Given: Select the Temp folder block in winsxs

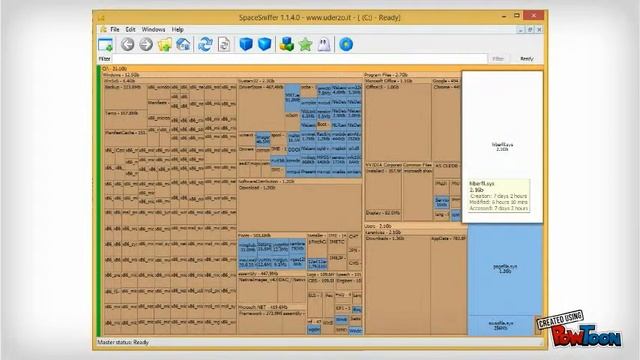Looking at the screenshot, I should tap(125, 120).
